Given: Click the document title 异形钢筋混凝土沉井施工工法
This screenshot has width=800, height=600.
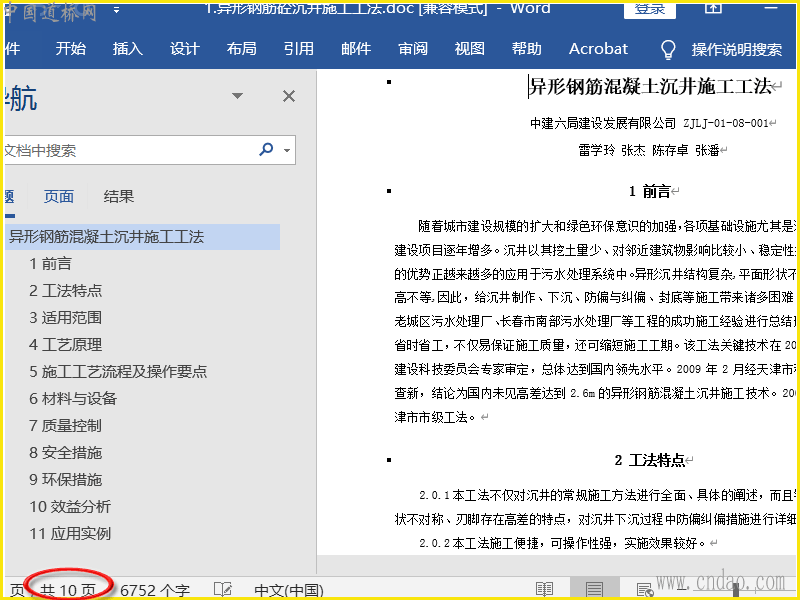Looking at the screenshot, I should coord(650,87).
